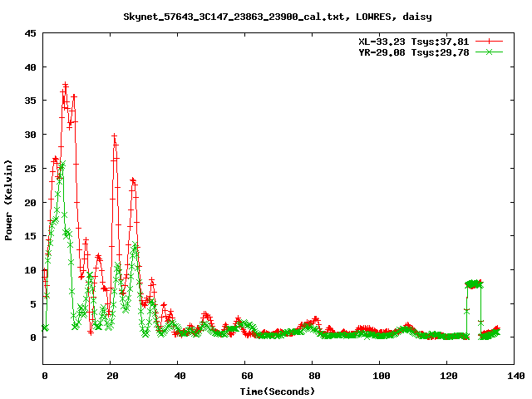This screenshot has width=532, height=399.
Task: Click the XL-33.23 Tsys:37.81 legend entry
Action: pyautogui.click(x=414, y=42)
